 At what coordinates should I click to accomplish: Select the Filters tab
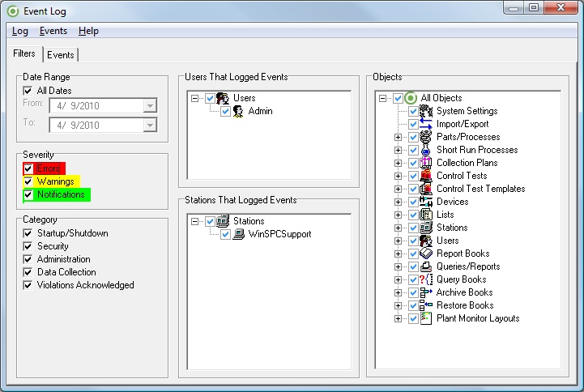(x=24, y=53)
